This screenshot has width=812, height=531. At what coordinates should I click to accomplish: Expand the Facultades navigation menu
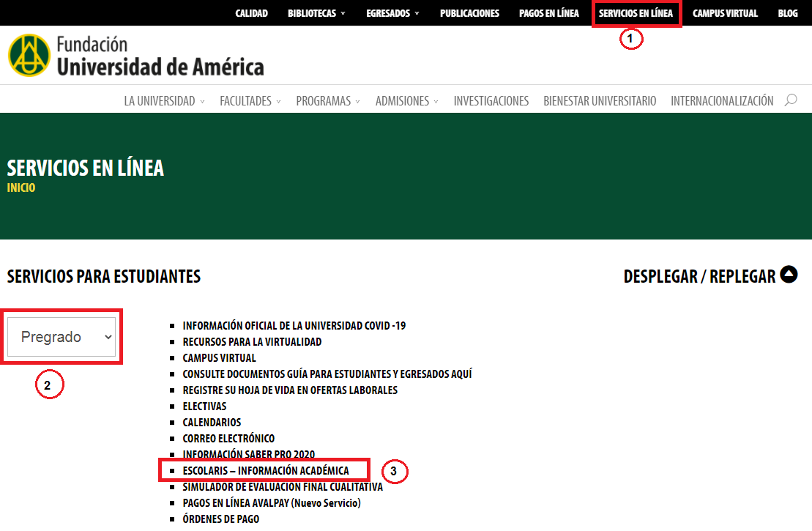(250, 101)
